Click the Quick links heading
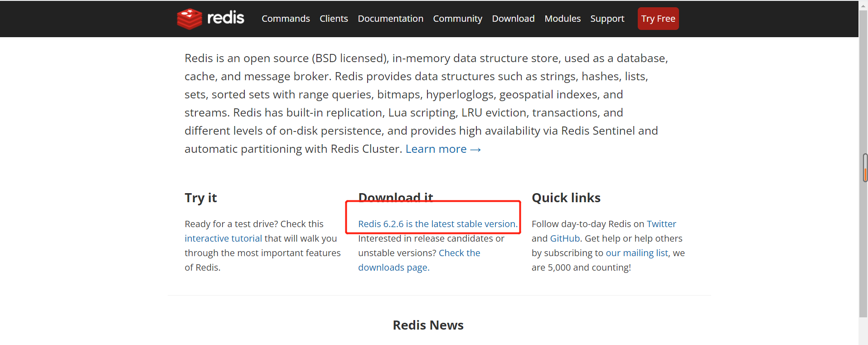Image resolution: width=868 pixels, height=345 pixels. [x=566, y=198]
